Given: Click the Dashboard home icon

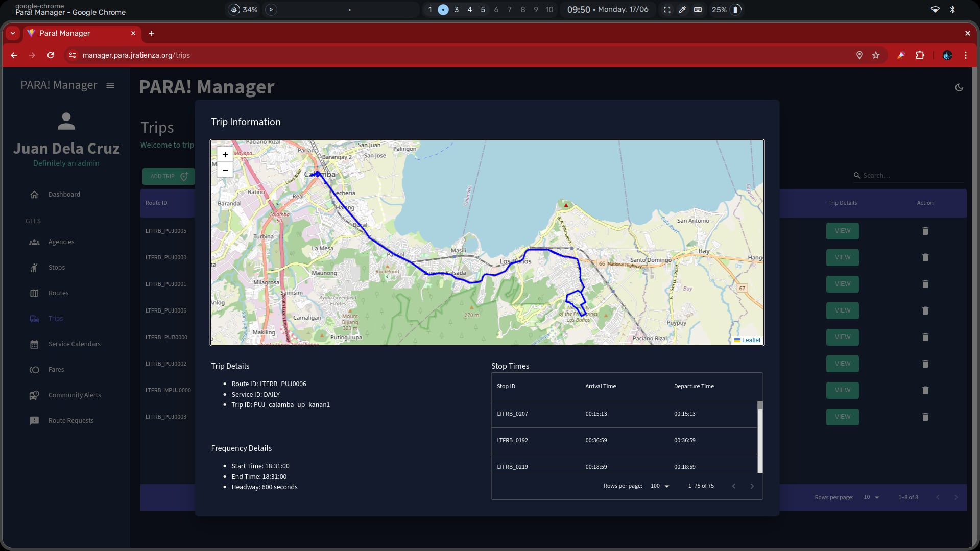Looking at the screenshot, I should tap(34, 195).
